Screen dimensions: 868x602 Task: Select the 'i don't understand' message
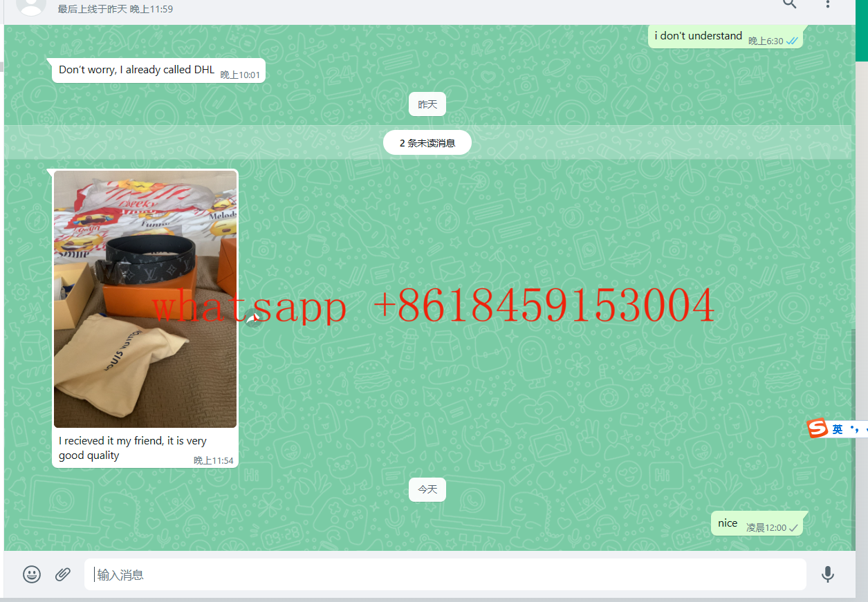tap(699, 36)
